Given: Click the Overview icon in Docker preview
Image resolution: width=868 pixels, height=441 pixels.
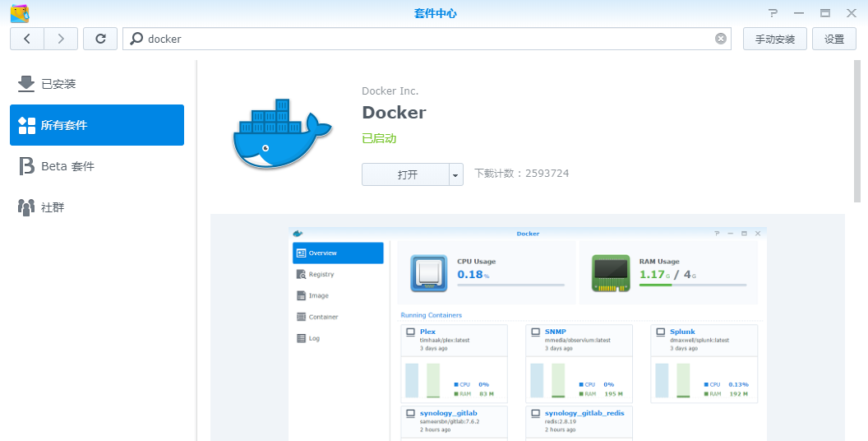Looking at the screenshot, I should [301, 253].
